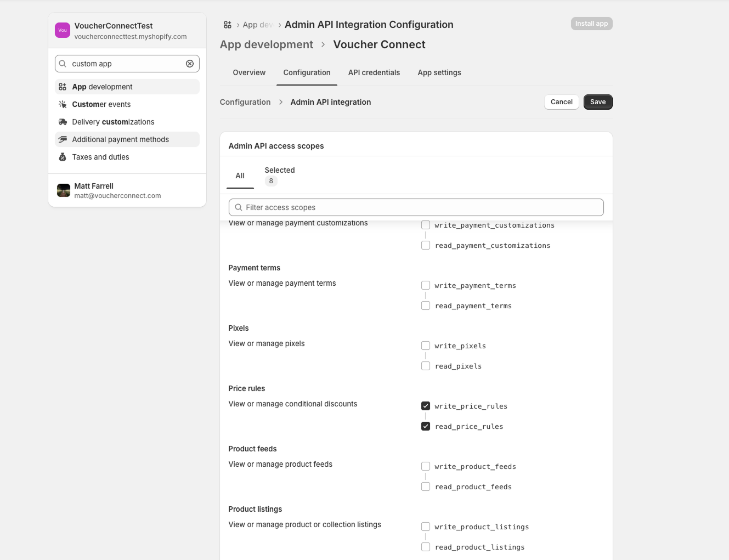The image size is (729, 560).
Task: Uncheck the write_price_rules scope
Action: click(426, 406)
